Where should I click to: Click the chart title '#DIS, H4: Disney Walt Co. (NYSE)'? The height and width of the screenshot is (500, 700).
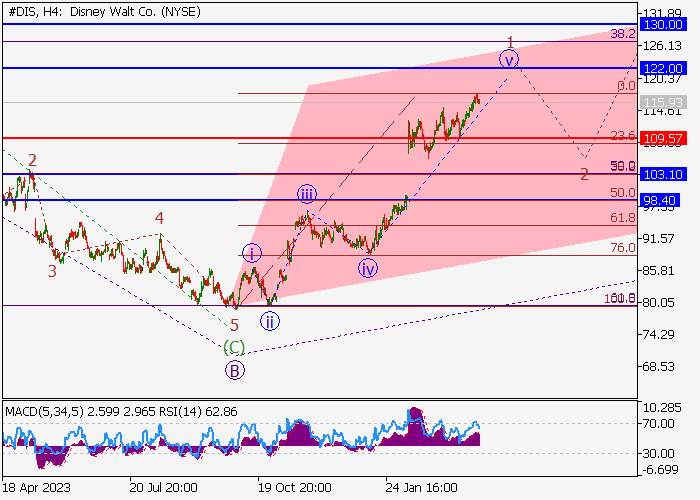click(x=104, y=12)
